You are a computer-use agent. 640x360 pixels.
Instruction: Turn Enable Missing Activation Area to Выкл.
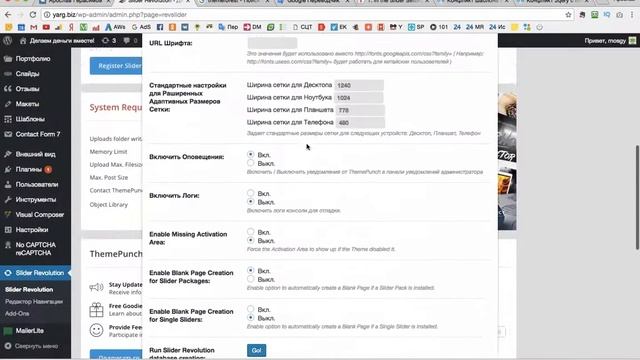[x=250, y=240]
